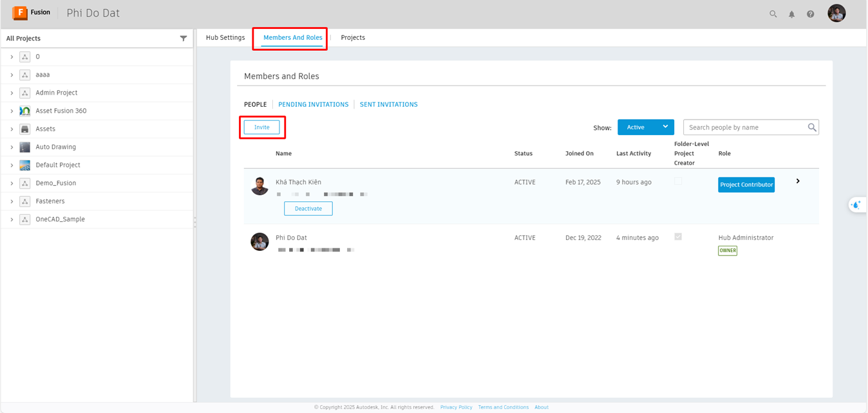The width and height of the screenshot is (868, 413).
Task: Open the search magnifier in top bar
Action: (773, 14)
